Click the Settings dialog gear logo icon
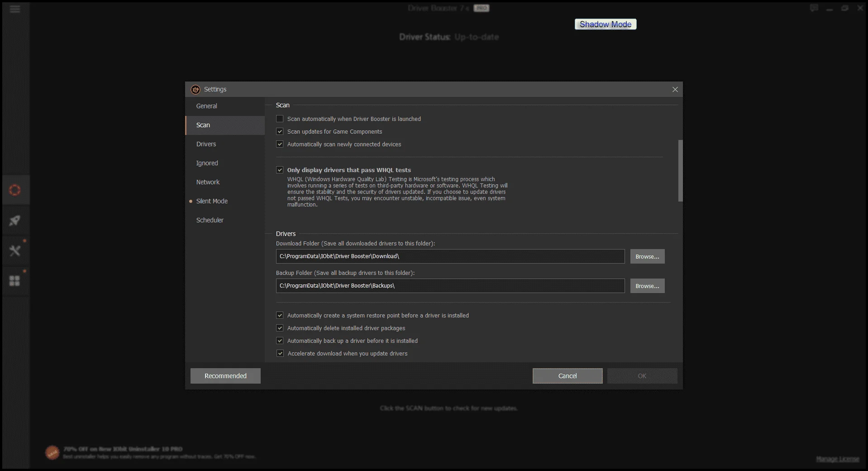The width and height of the screenshot is (868, 471). pyautogui.click(x=196, y=90)
